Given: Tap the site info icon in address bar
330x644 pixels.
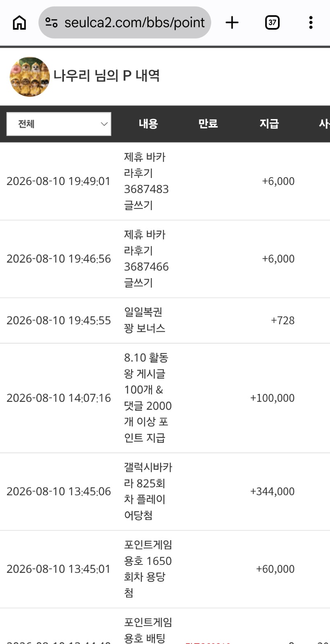Looking at the screenshot, I should pos(52,23).
